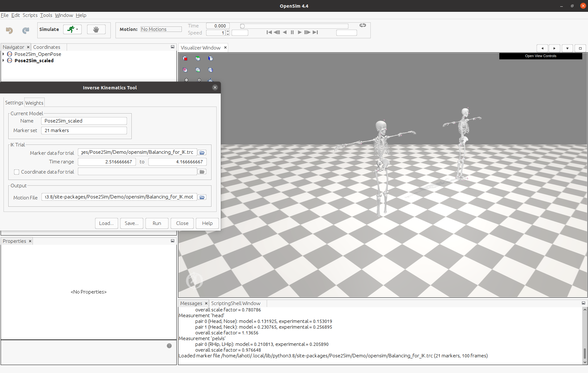
Task: Switch to the ScriptingShell Window tab
Action: coord(236,303)
